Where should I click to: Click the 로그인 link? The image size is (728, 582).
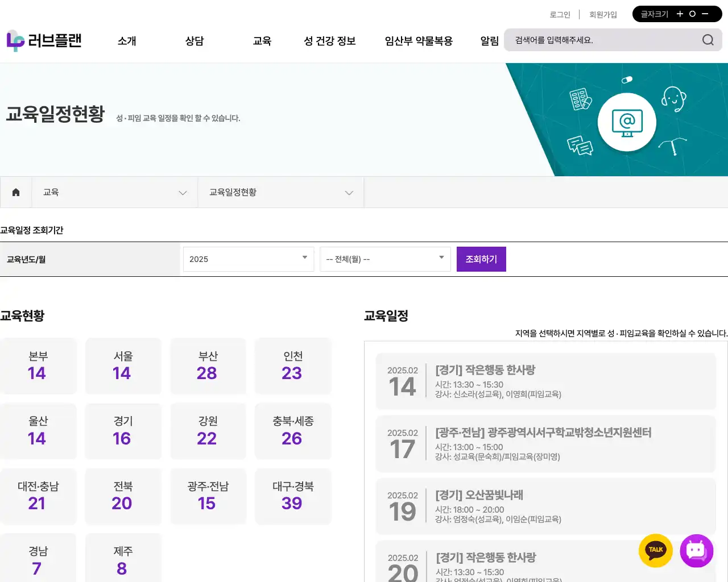[560, 15]
